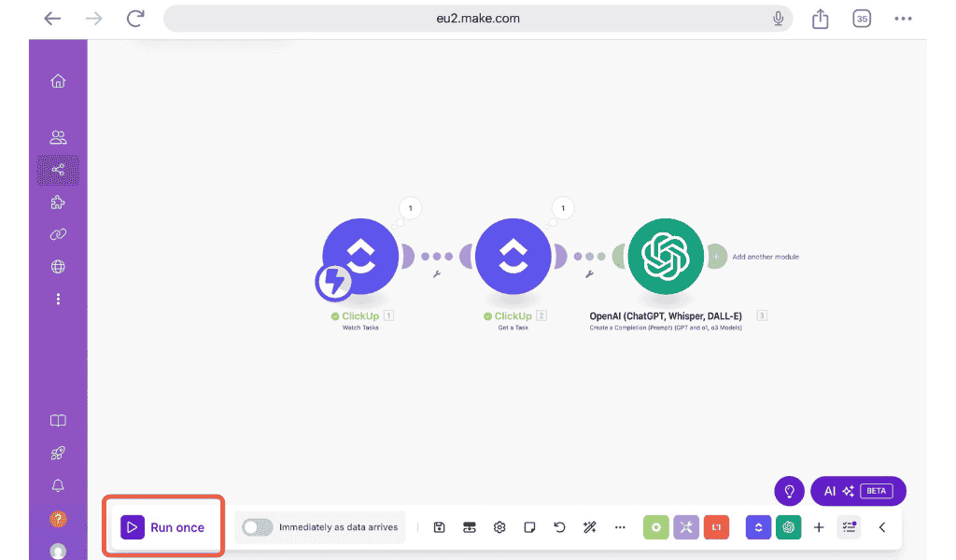Click the purple lightbulb button
The image size is (956, 560).
(790, 491)
